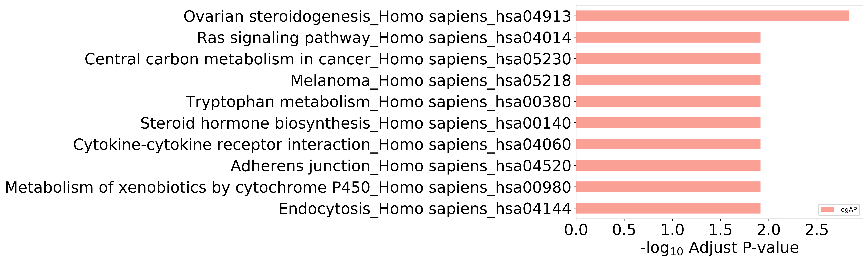The height and width of the screenshot is (261, 868).
Task: Click the Central carbon metabolism in cancer bar
Action: (668, 59)
